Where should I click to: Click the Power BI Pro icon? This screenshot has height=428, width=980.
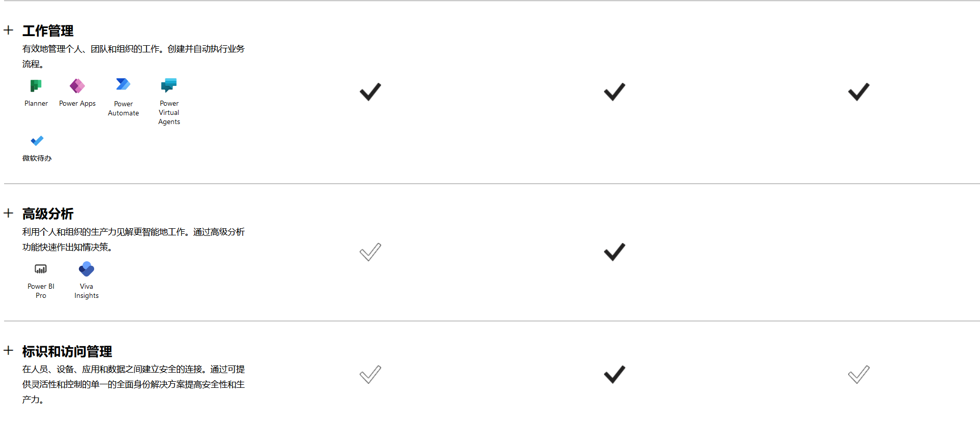coord(41,269)
